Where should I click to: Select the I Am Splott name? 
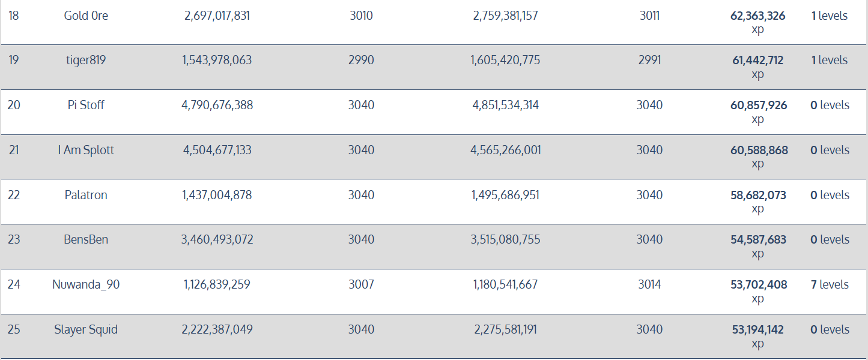(x=86, y=150)
